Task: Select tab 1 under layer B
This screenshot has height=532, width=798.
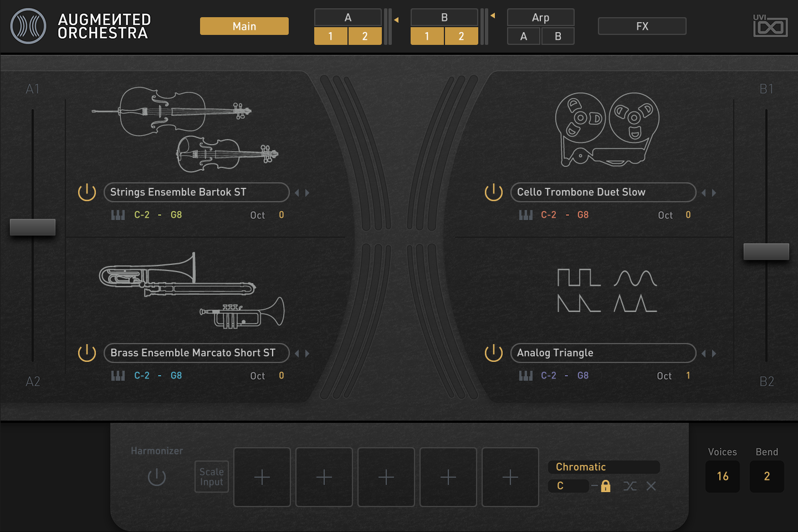Action: [x=427, y=35]
